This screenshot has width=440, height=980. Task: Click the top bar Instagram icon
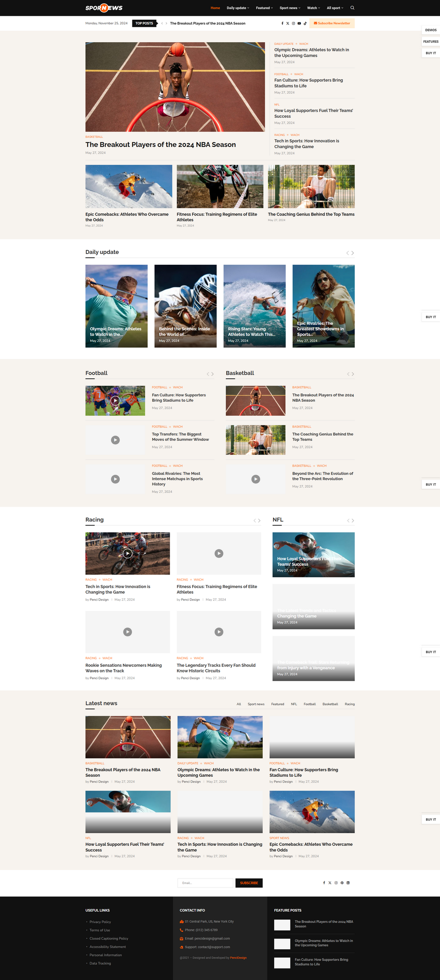(293, 23)
